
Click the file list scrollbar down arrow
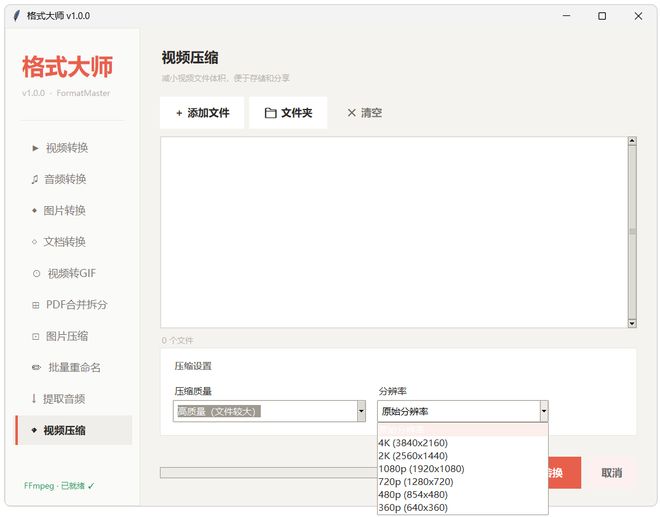pyautogui.click(x=632, y=323)
